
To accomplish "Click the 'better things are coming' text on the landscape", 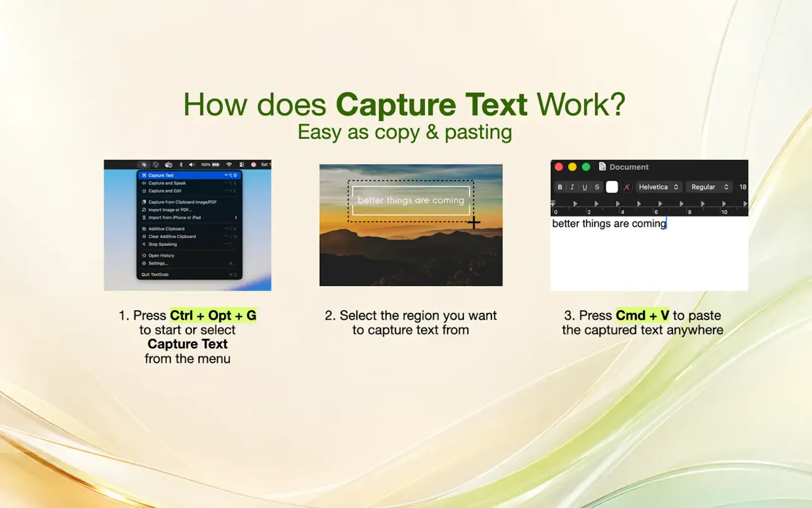I will point(411,200).
